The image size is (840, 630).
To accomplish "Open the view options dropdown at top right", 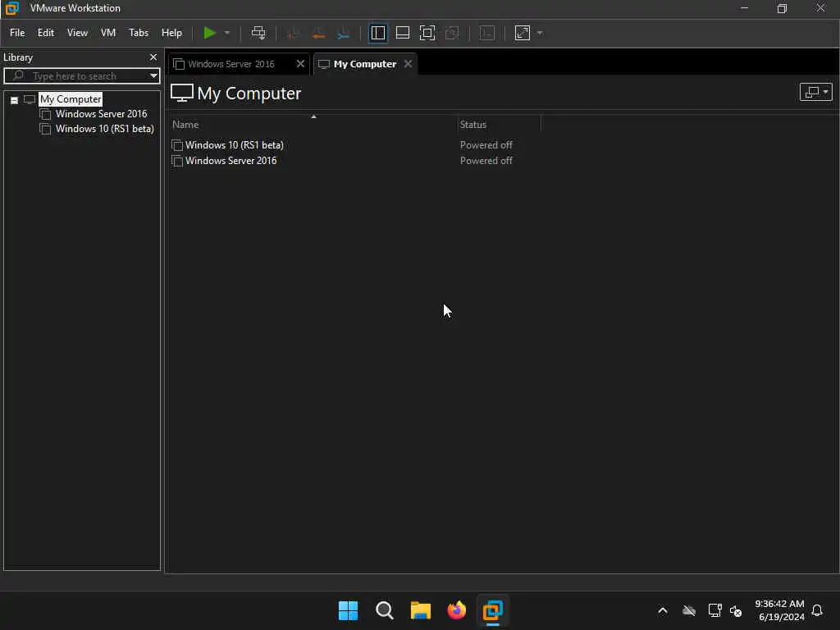I will [815, 92].
